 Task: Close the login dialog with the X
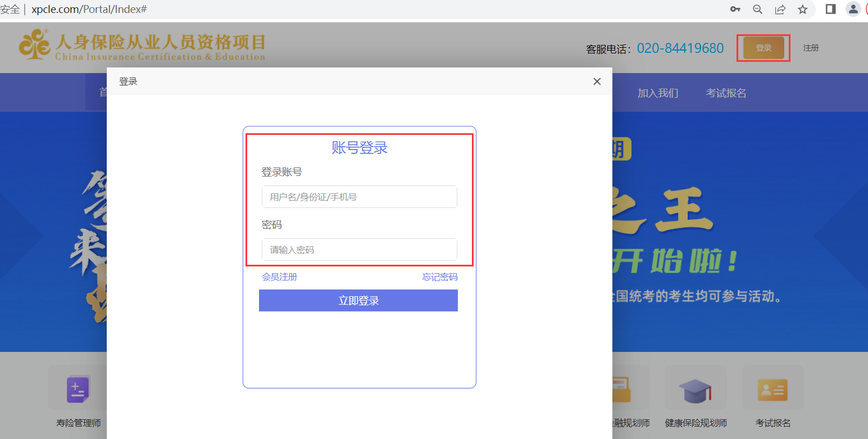[x=597, y=81]
